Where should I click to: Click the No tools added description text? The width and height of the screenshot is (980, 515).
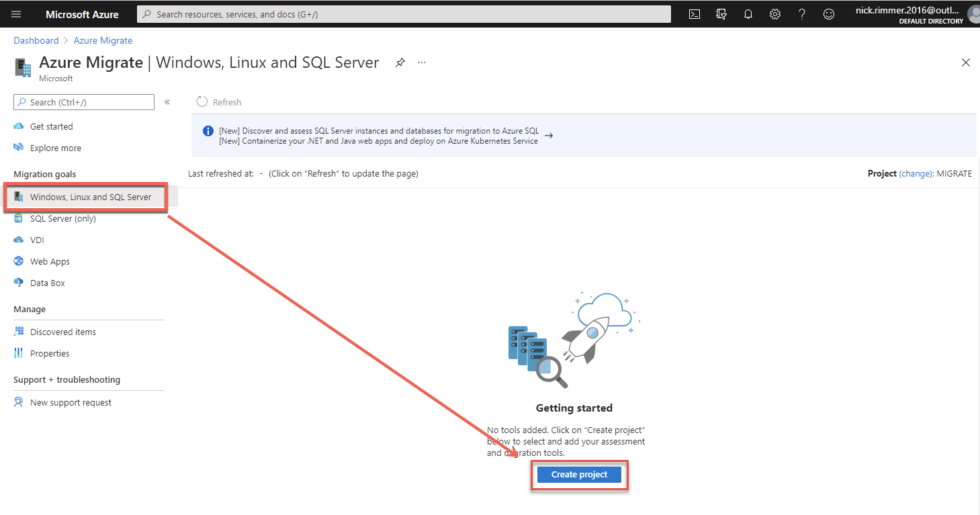click(x=566, y=441)
